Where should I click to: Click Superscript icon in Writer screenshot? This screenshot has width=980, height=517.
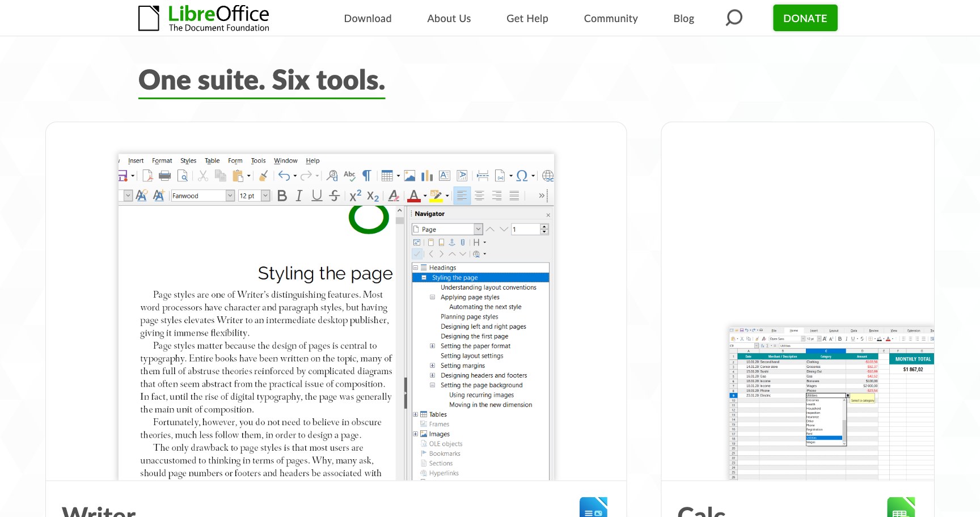click(356, 196)
